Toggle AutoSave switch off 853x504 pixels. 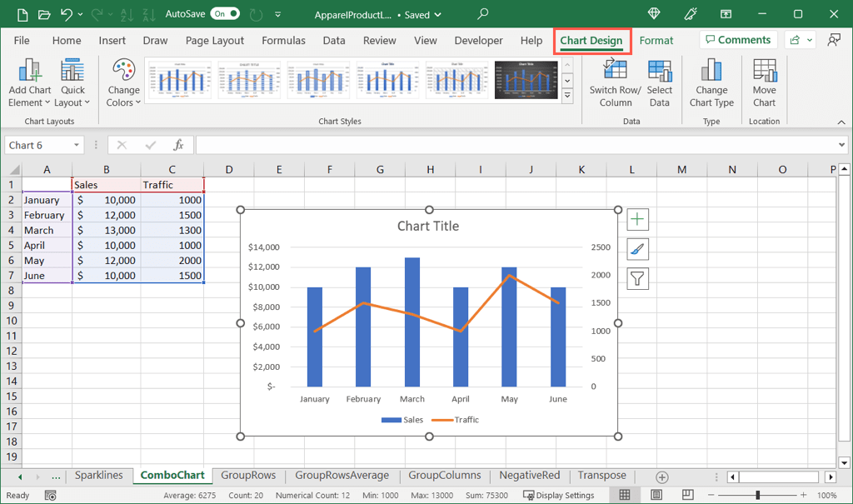[x=225, y=14]
